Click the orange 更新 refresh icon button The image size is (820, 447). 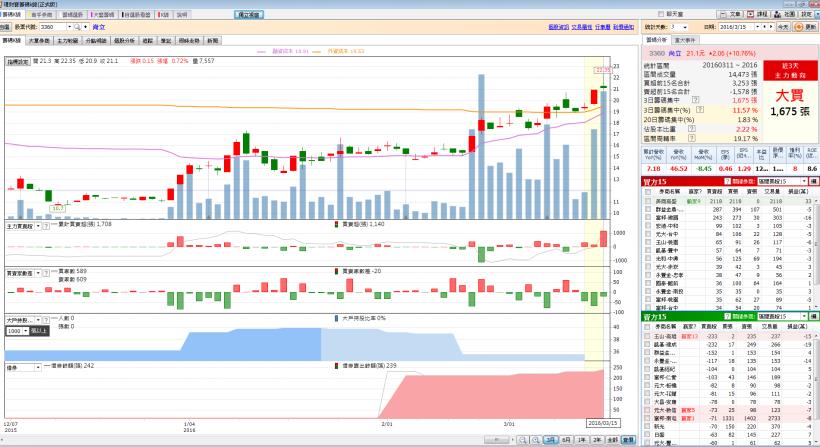click(x=805, y=27)
